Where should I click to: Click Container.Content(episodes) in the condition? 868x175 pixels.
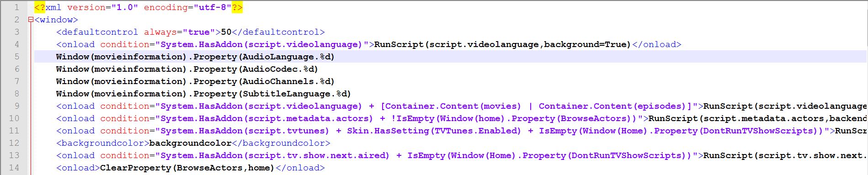[612, 106]
